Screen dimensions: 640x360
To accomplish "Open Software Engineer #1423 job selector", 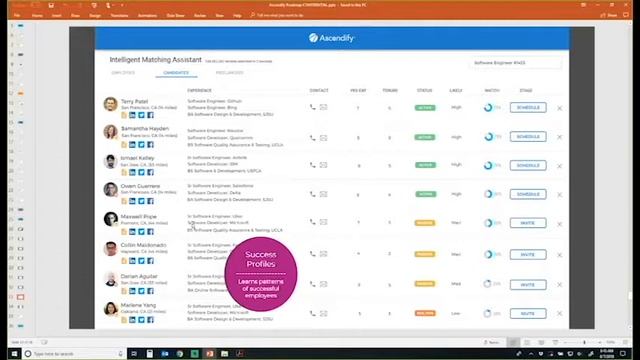I will [515, 63].
